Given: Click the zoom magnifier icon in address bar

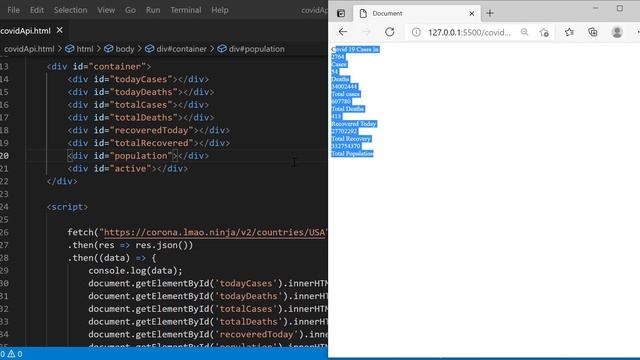Looking at the screenshot, I should click(x=524, y=32).
